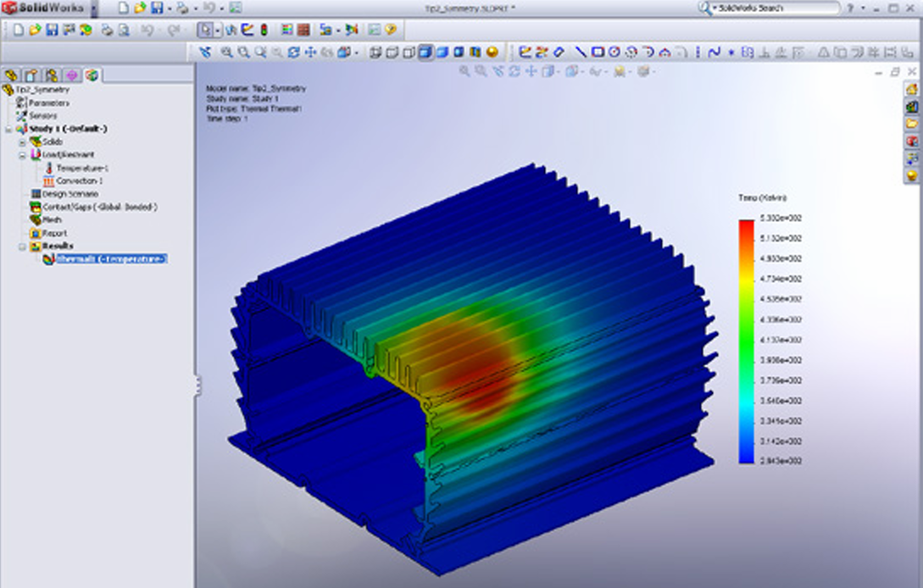Toggle the Select cursor tool
Image resolution: width=923 pixels, height=588 pixels.
(x=205, y=30)
